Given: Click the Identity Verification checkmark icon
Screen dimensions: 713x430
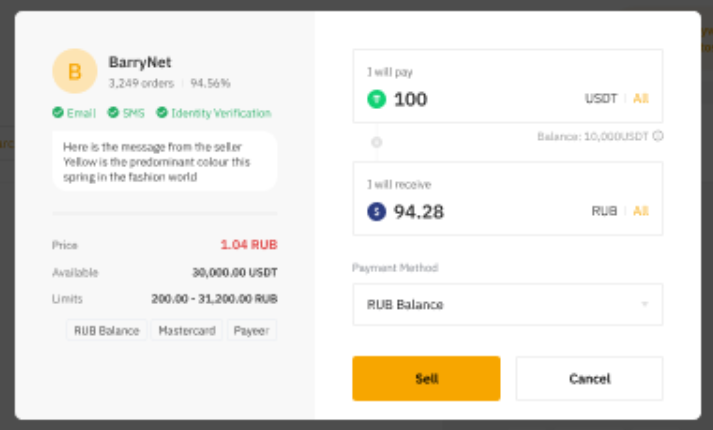Looking at the screenshot, I should [162, 113].
